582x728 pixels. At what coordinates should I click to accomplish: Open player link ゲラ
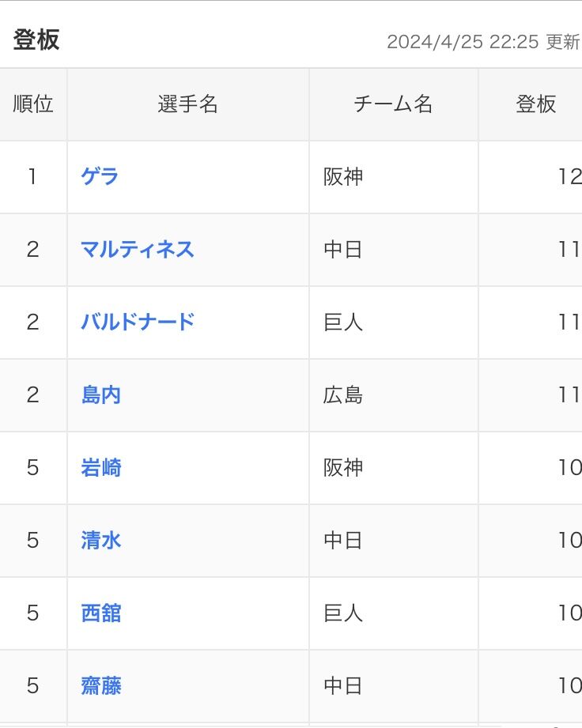(100, 176)
